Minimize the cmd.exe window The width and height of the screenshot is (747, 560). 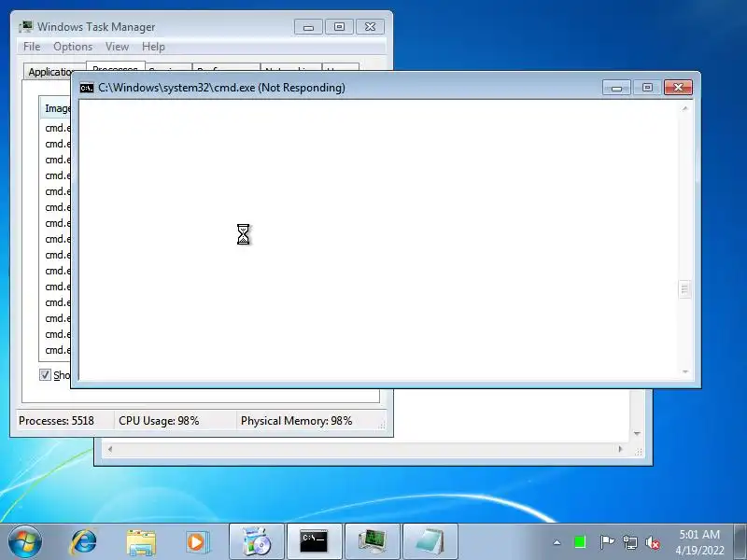point(616,88)
